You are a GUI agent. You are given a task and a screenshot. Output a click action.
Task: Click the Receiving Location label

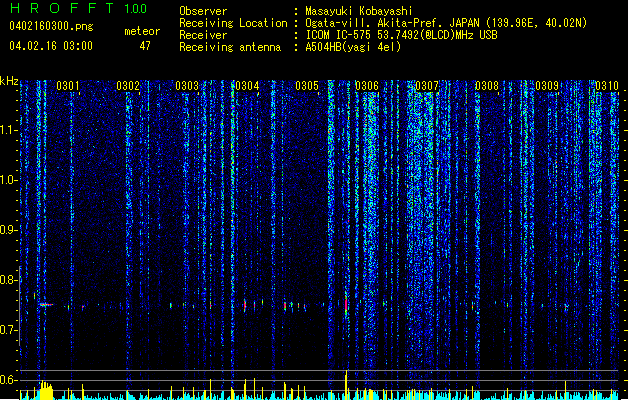coord(233,23)
